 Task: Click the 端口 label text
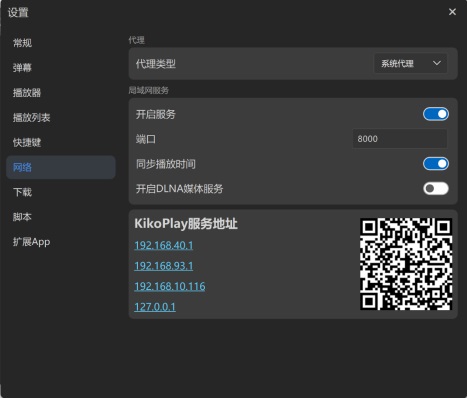[146, 139]
